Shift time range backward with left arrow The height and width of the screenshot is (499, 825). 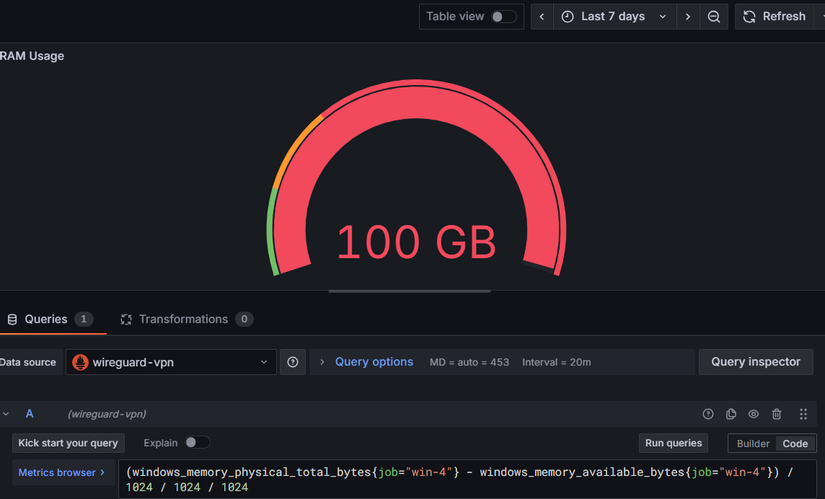(542, 17)
